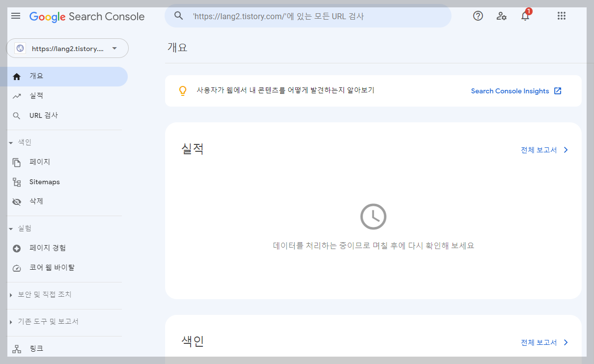Click the plus-circle icon beside 페이지 경험
The height and width of the screenshot is (364, 594).
point(17,249)
